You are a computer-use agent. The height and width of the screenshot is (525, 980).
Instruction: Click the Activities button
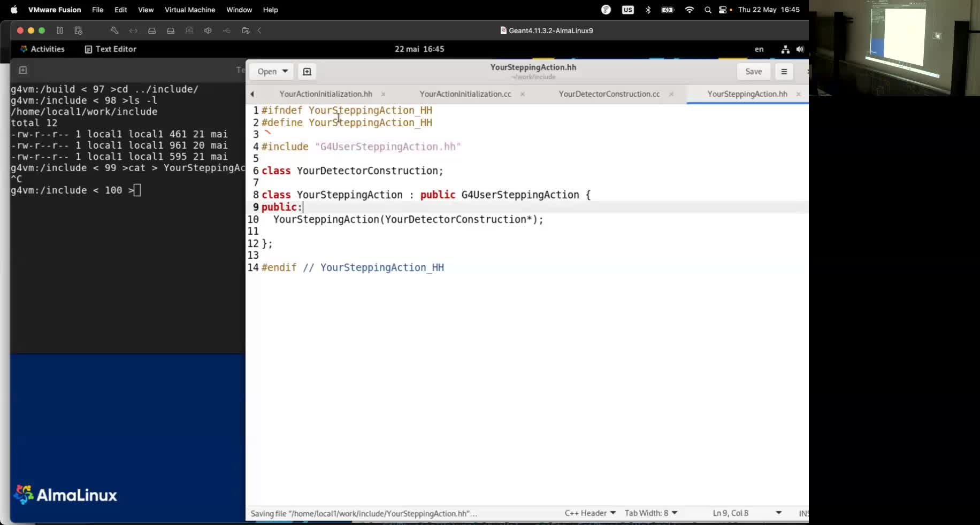(42, 49)
